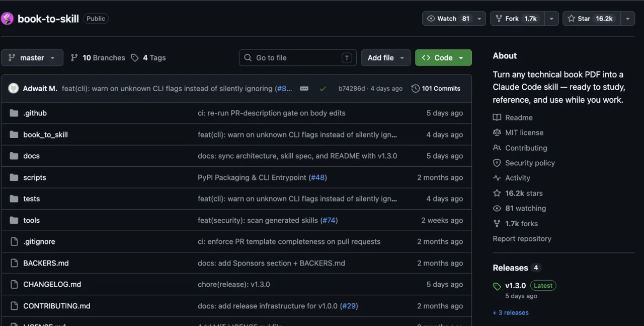644x326 pixels.
Task: Open the 101 Commits history
Action: (x=436, y=88)
